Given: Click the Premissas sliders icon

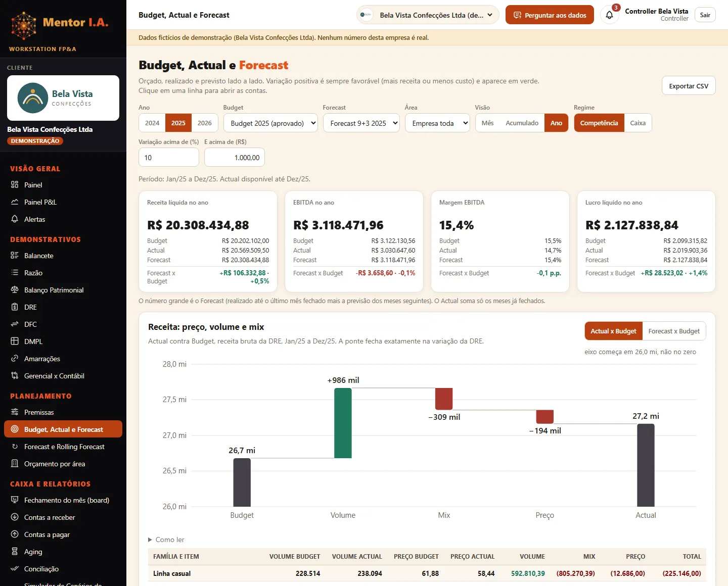Looking at the screenshot, I should (x=15, y=412).
